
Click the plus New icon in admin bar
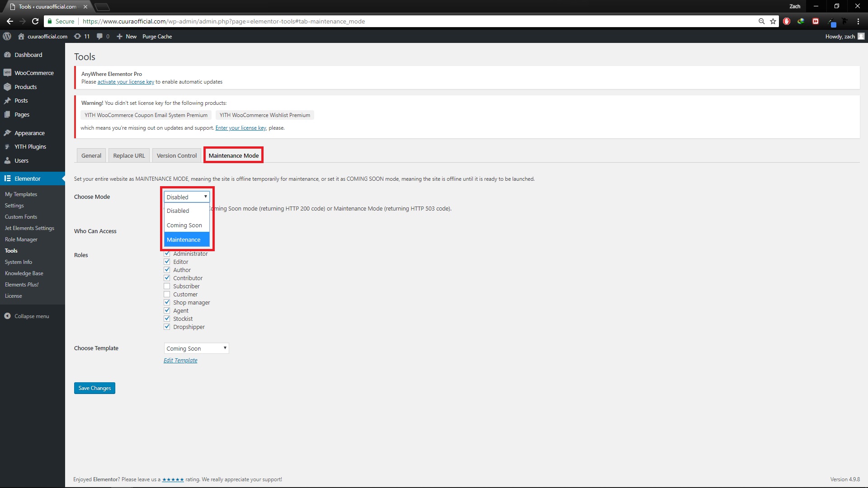point(119,37)
